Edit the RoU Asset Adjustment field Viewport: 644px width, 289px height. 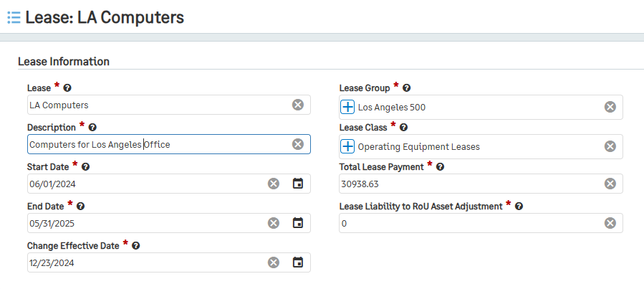481,223
